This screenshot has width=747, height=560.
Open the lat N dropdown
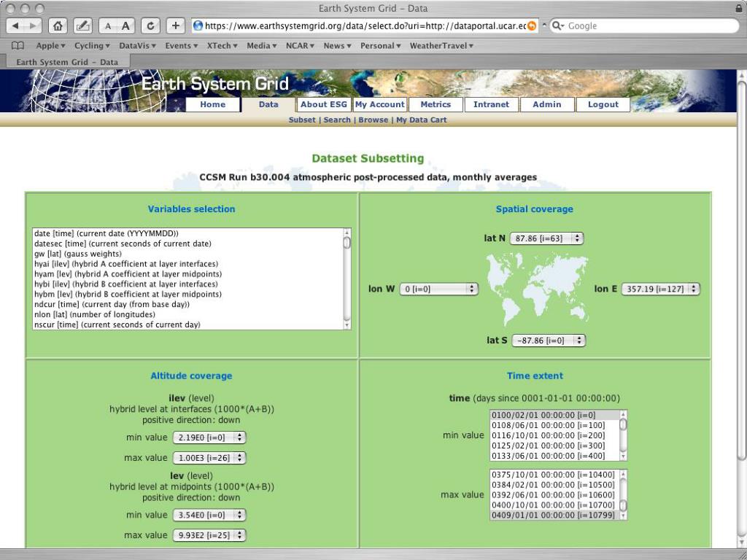pyautogui.click(x=546, y=238)
